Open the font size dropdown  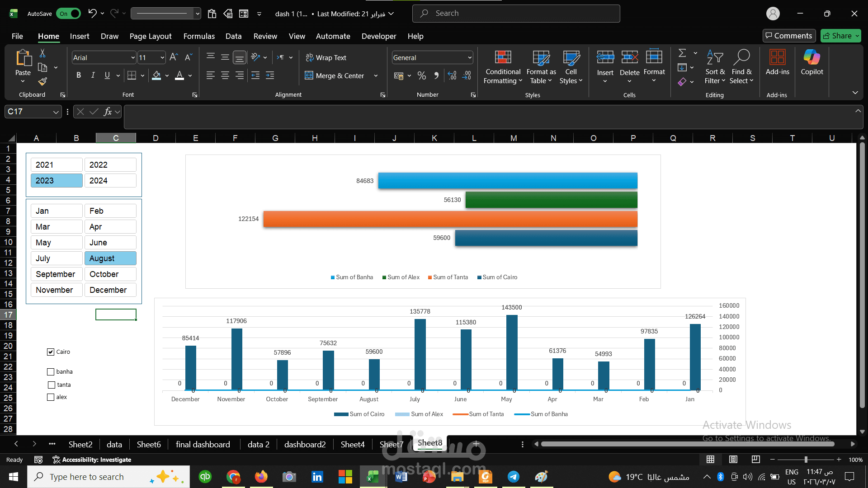click(x=162, y=58)
